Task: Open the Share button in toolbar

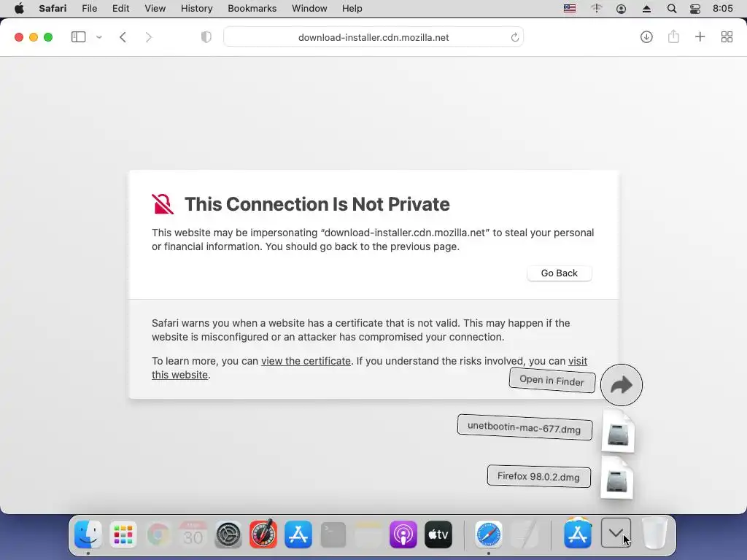Action: click(673, 36)
